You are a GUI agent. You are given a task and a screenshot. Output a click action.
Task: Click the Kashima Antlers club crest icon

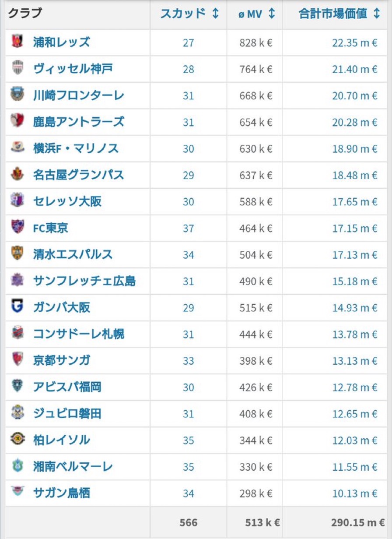(17, 121)
